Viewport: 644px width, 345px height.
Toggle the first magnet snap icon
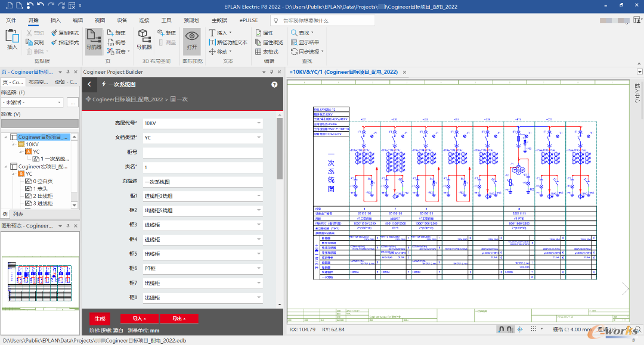click(x=501, y=329)
